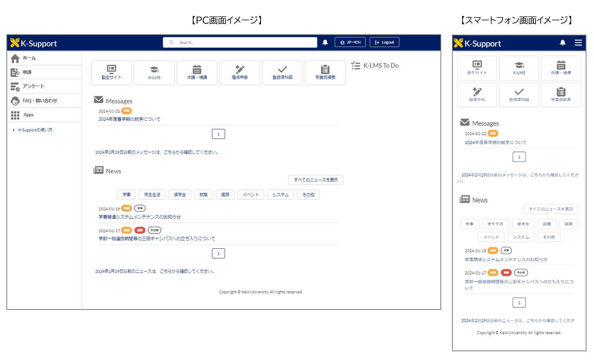Open the 塾生サイト quick link icon
The width and height of the screenshot is (594, 364).
(111, 72)
